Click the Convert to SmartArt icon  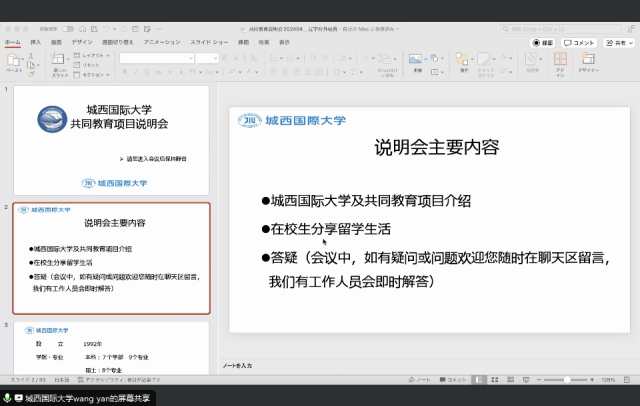pyautogui.click(x=384, y=59)
